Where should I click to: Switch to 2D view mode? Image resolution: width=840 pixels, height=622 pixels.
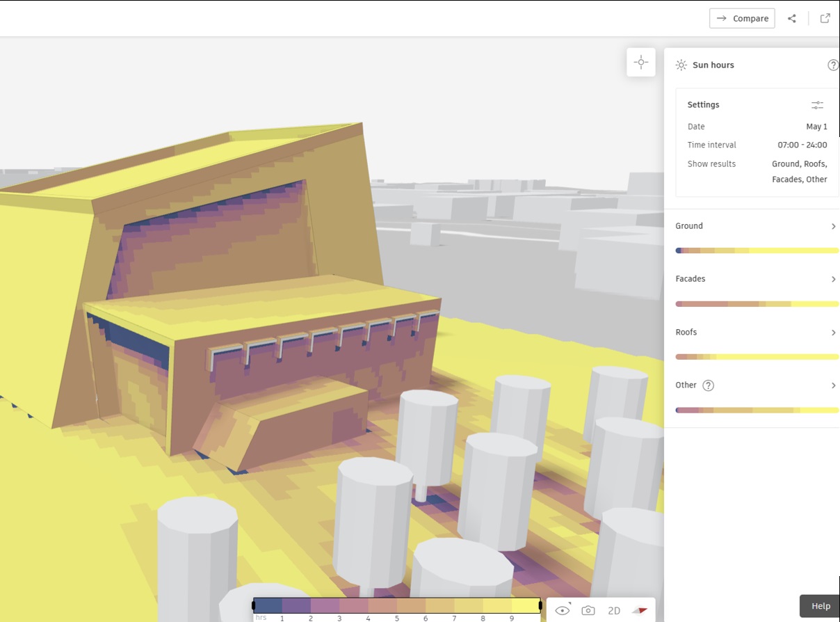click(x=613, y=609)
